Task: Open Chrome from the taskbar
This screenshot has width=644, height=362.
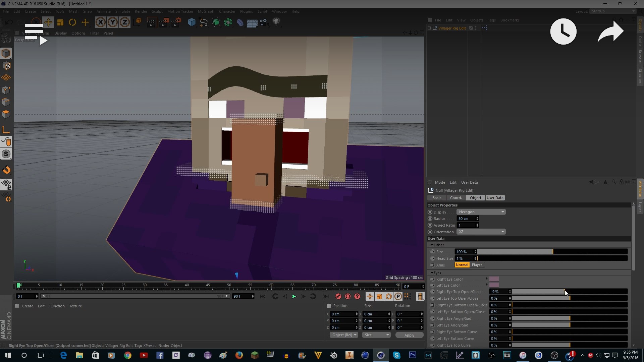Action: (x=127, y=355)
